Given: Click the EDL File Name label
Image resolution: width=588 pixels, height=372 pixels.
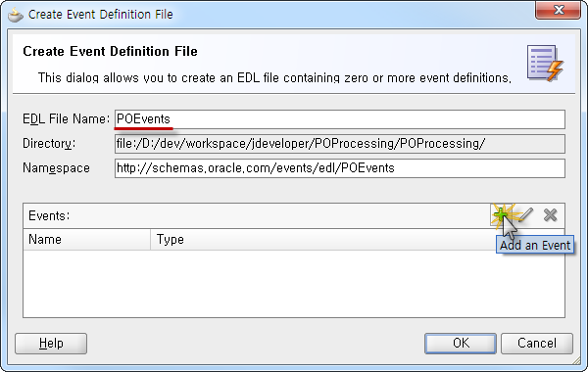Looking at the screenshot, I should tap(66, 119).
